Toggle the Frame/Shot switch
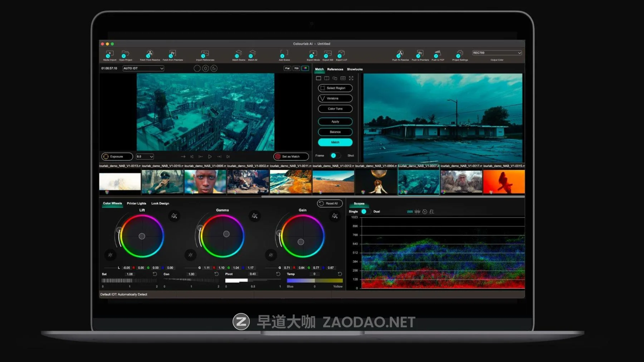This screenshot has height=362, width=644. [335, 156]
